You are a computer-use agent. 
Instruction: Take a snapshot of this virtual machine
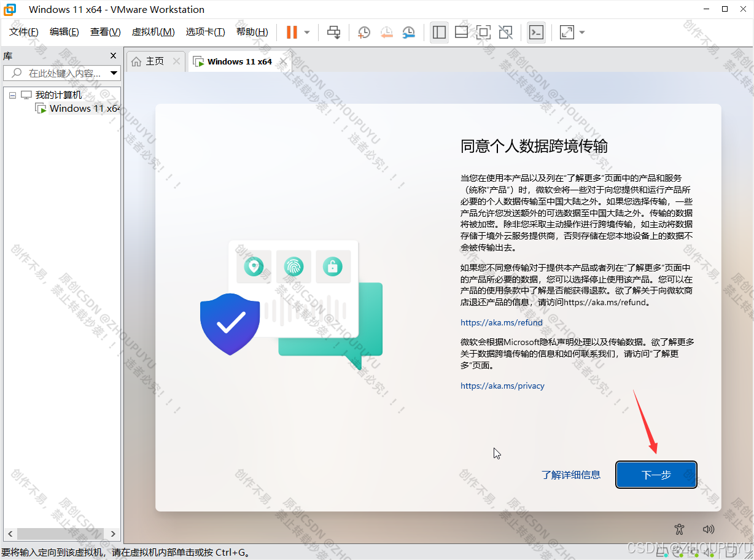(364, 33)
